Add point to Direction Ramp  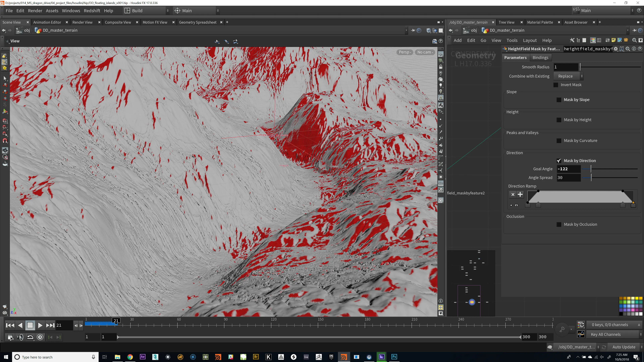(520, 194)
